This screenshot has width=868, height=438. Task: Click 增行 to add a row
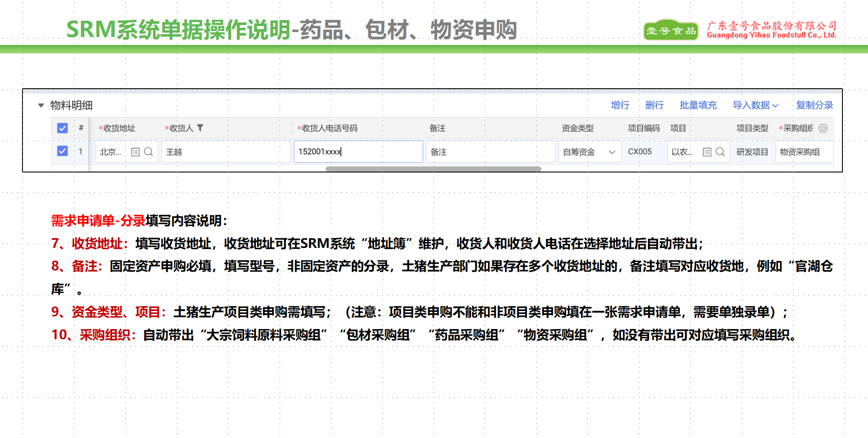620,105
